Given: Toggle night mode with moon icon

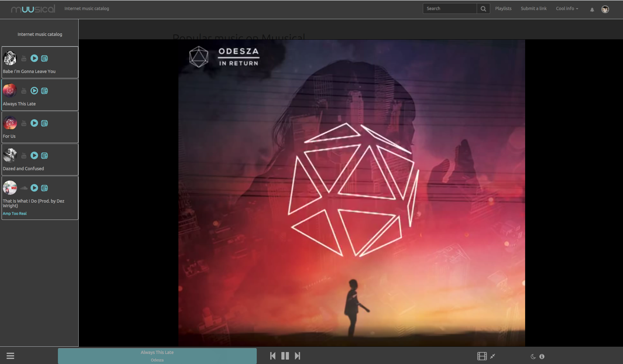Looking at the screenshot, I should point(533,356).
